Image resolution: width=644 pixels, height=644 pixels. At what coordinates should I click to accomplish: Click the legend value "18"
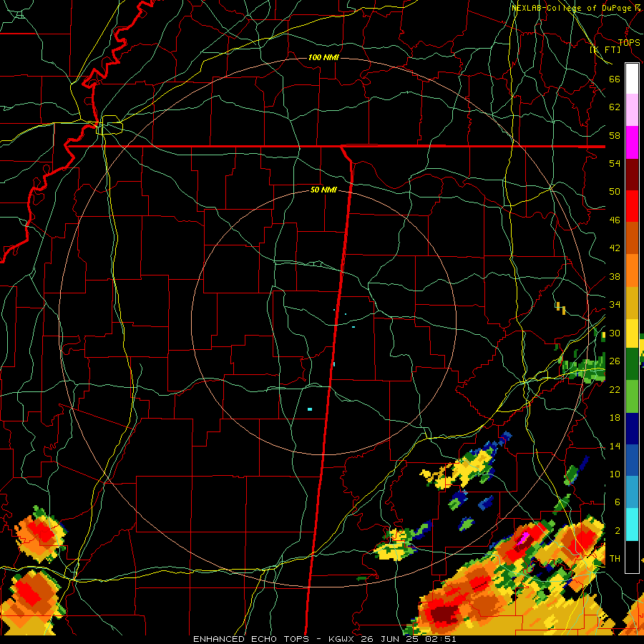coord(615,418)
